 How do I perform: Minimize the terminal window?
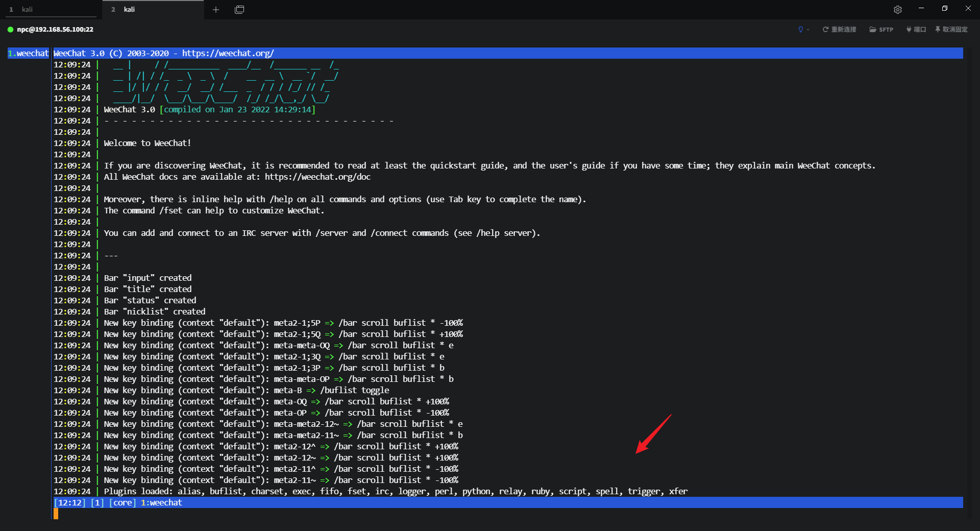tap(921, 9)
